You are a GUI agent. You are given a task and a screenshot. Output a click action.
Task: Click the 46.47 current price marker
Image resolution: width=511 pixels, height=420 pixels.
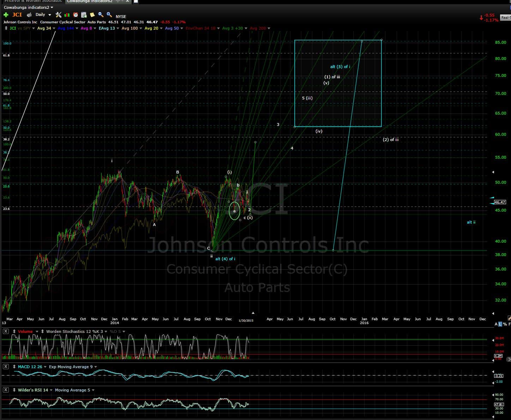(x=500, y=202)
